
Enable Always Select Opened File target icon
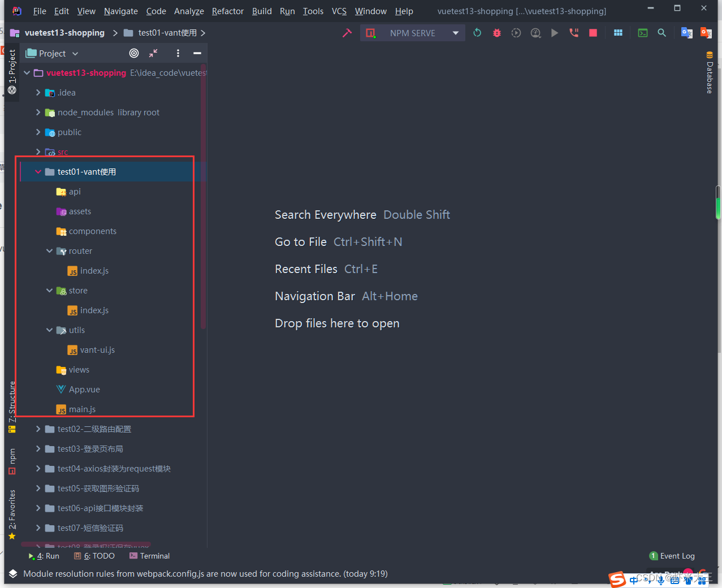coord(134,53)
